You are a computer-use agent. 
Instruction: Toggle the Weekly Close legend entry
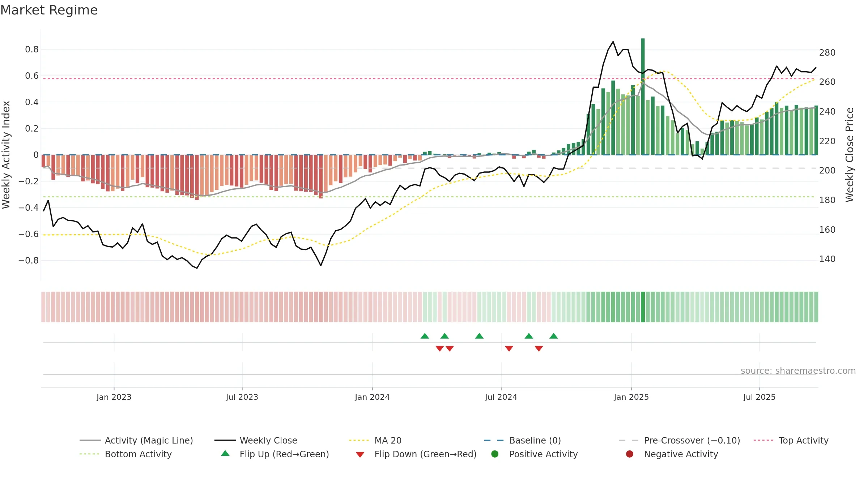256,440
